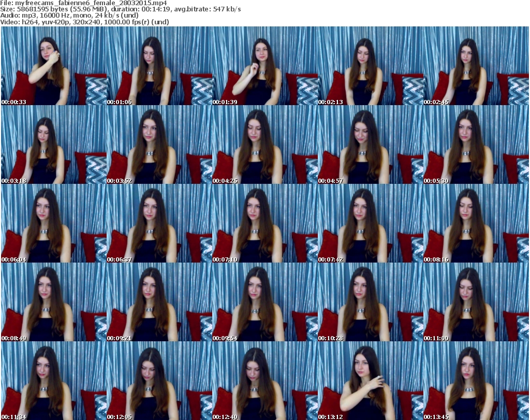Click the File name header line
The height and width of the screenshot is (420, 530).
point(83,3)
